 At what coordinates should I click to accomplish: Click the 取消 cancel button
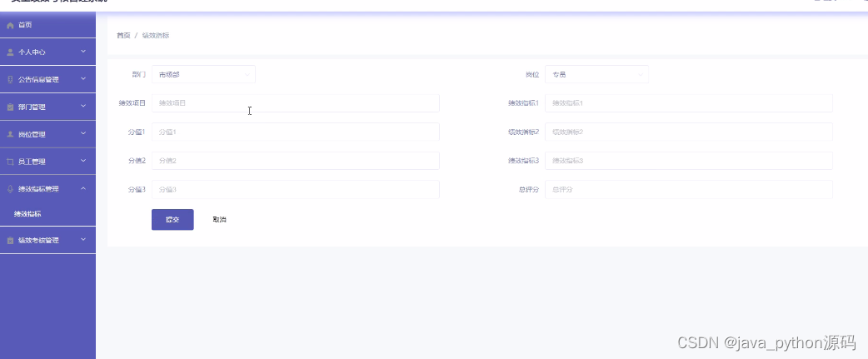[219, 220]
